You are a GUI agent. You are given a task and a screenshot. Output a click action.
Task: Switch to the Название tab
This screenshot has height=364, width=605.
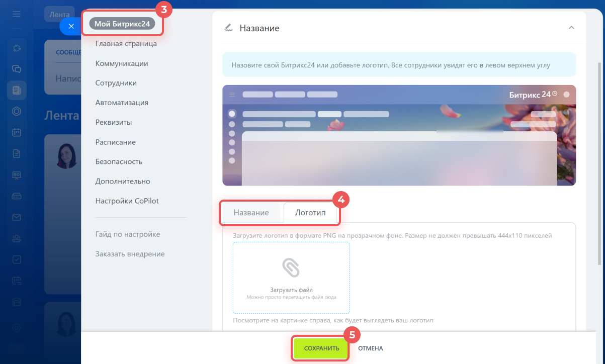click(251, 213)
